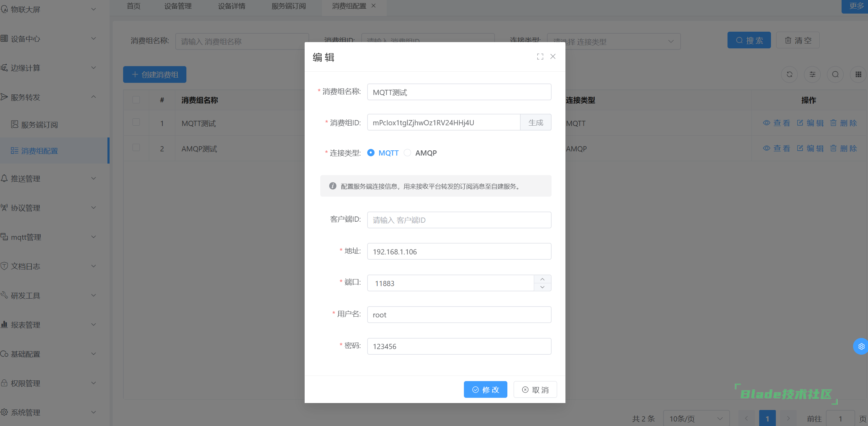Select the AMQP connection type radio

[x=408, y=153]
